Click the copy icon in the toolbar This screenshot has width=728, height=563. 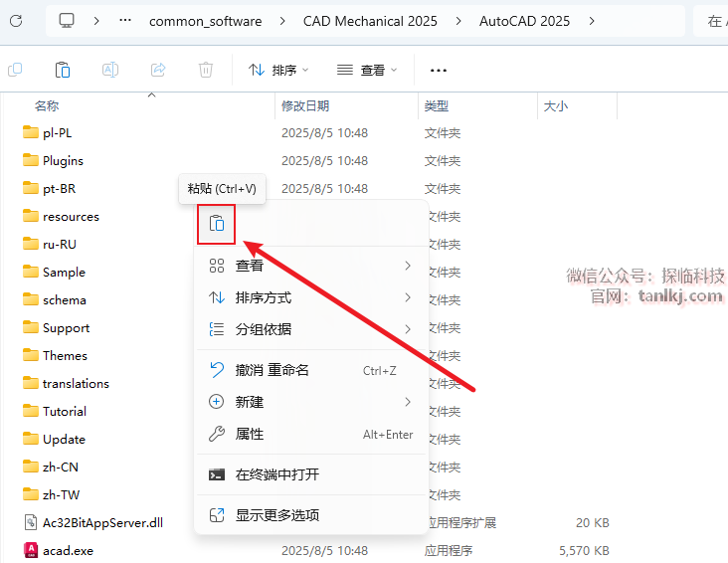point(15,71)
